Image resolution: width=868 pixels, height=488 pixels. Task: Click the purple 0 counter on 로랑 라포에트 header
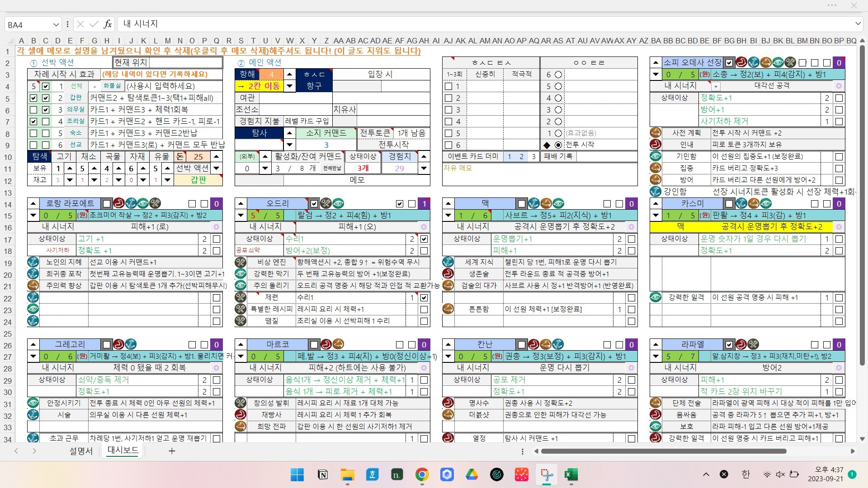coord(217,203)
